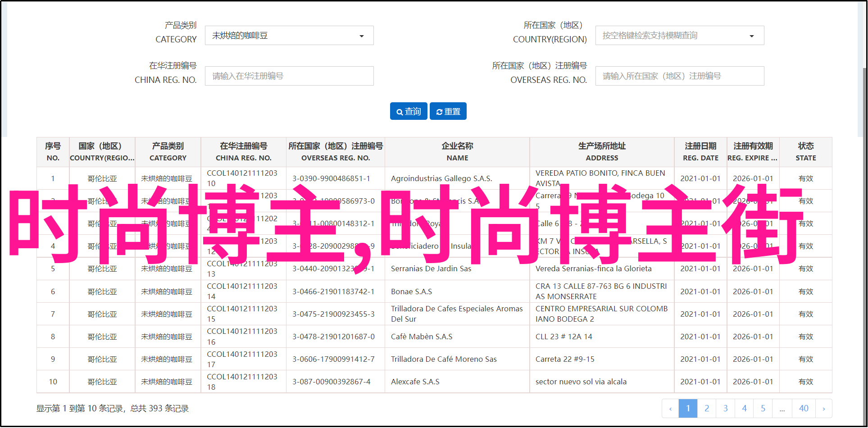Viewport: 868px width, 428px height.
Task: Click overseas number 3-0390-9900486851-1
Action: tap(331, 178)
